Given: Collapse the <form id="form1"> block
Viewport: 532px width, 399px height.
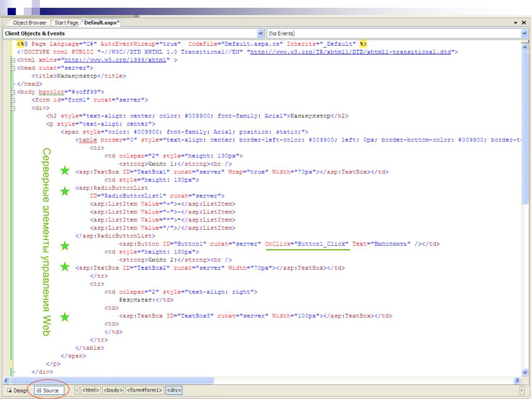Looking at the screenshot, I should pyautogui.click(x=13, y=100).
